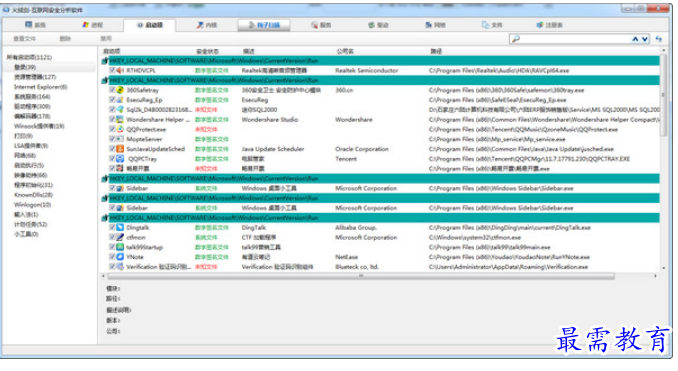Uncheck the QQPCTray checkbox
The height and width of the screenshot is (371, 678).
point(112,159)
